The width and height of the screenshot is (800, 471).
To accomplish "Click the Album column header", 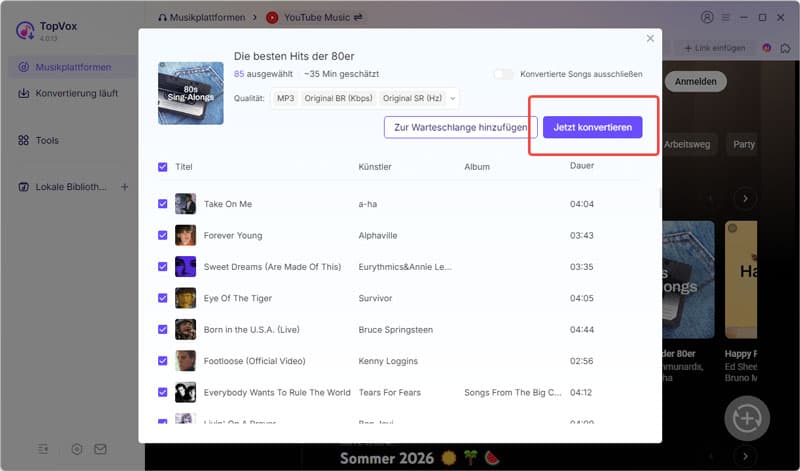I will coord(477,167).
